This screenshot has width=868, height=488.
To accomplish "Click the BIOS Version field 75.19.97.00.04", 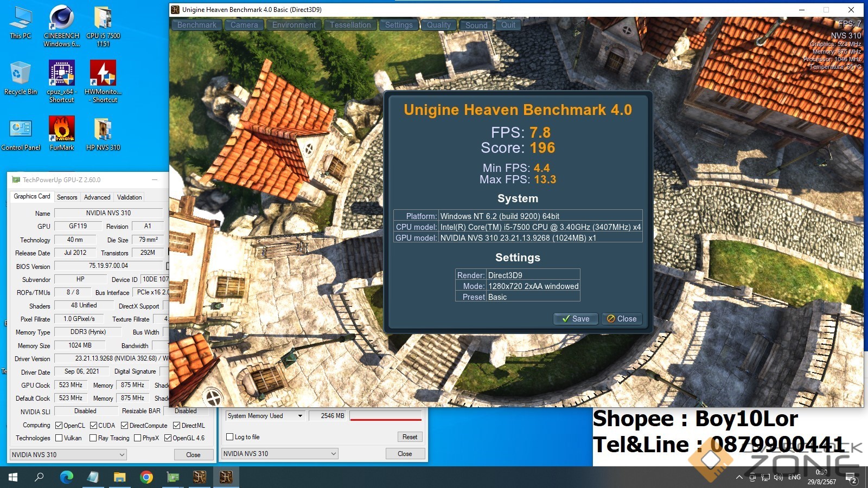I will point(108,266).
